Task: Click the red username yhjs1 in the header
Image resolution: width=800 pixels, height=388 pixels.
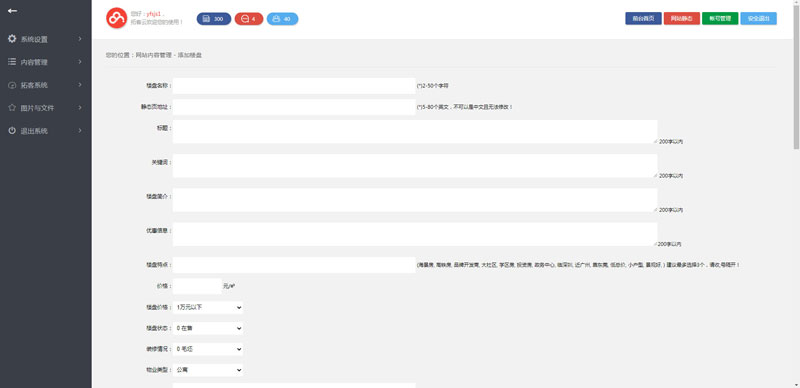Action: 154,14
